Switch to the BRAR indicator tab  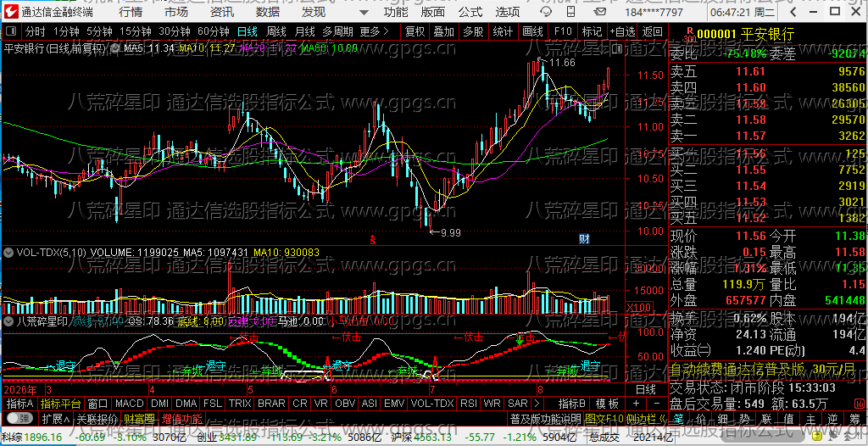pos(272,403)
